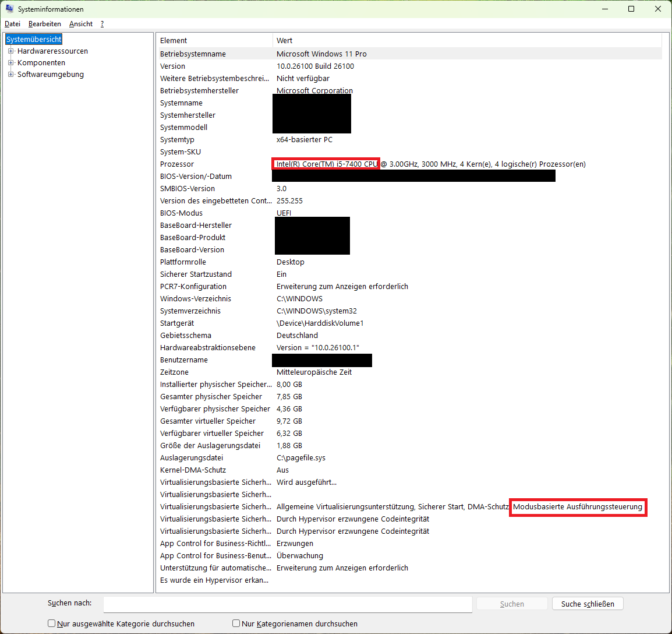Expand the Hardwareressourcen node
This screenshot has width=672, height=634.
(x=10, y=51)
